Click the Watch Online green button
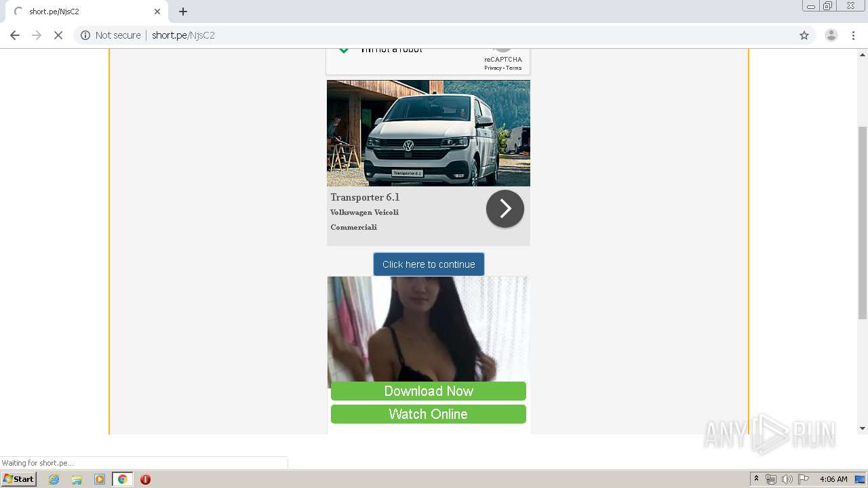Image resolution: width=868 pixels, height=488 pixels. click(429, 414)
